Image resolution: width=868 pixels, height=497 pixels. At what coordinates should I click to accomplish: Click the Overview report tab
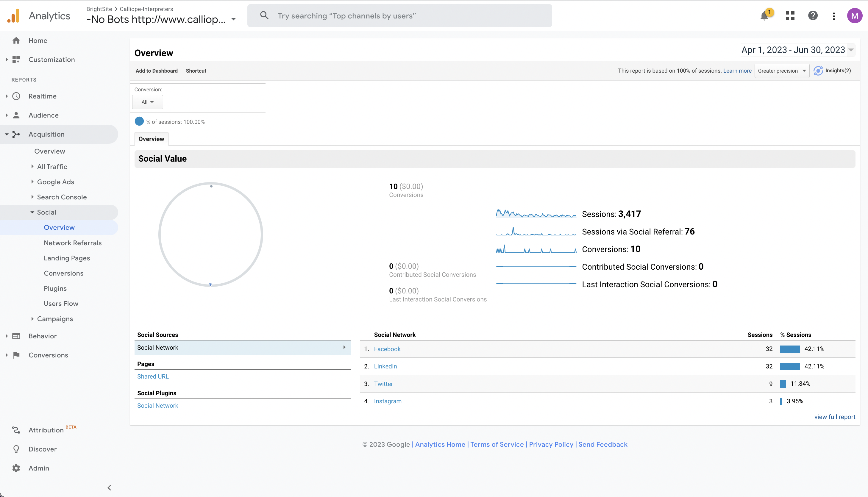coord(151,139)
